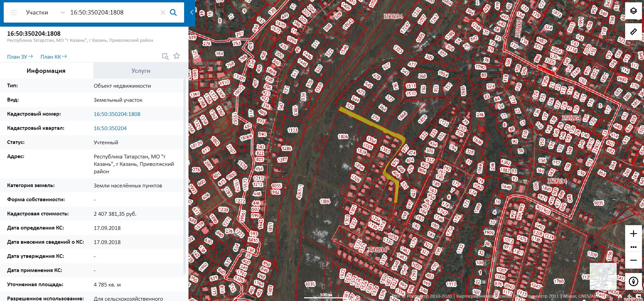This screenshot has height=301, width=644.
Task: Open the hamburger main menu
Action: (14, 12)
